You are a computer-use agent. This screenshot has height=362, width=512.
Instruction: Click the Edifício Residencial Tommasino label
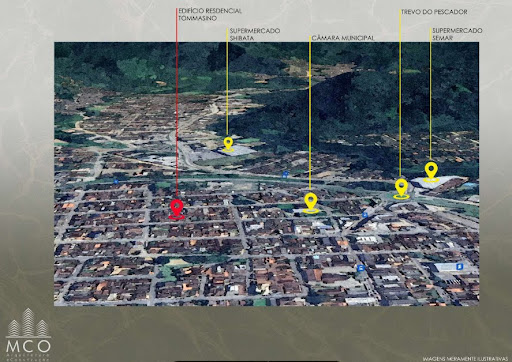(210, 15)
